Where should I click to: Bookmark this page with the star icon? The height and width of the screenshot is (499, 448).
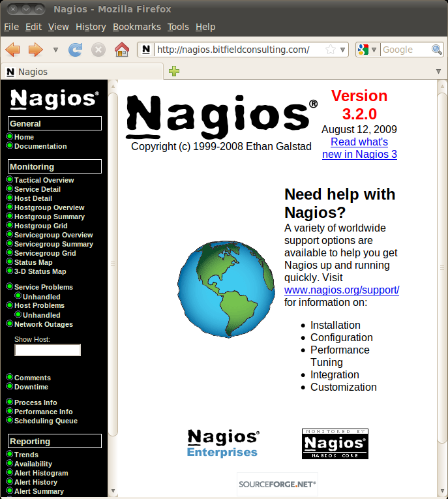click(330, 50)
